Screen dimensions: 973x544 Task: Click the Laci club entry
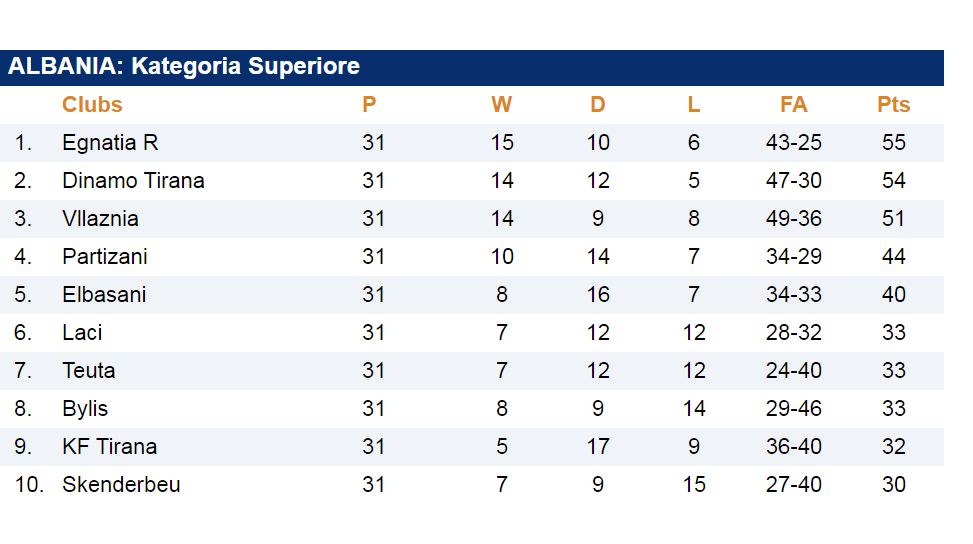82,333
